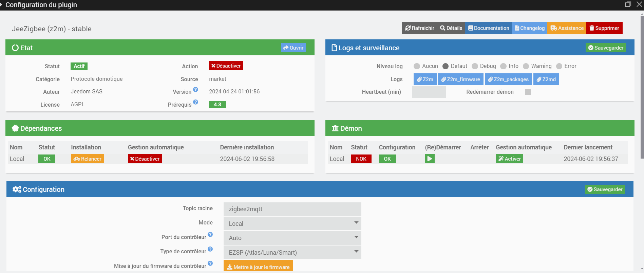The image size is (644, 273).
Task: Open Assistance request
Action: [567, 28]
